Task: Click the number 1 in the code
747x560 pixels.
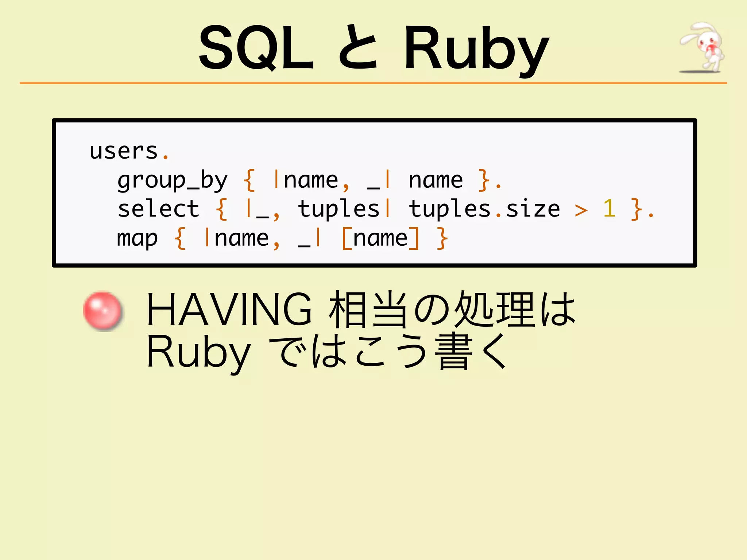Action: click(x=609, y=209)
